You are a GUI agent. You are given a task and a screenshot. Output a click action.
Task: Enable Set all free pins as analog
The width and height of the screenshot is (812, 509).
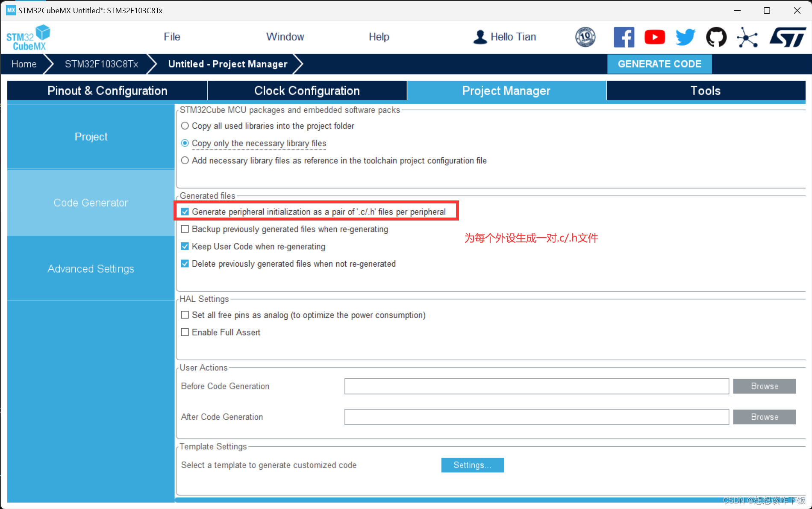point(185,315)
